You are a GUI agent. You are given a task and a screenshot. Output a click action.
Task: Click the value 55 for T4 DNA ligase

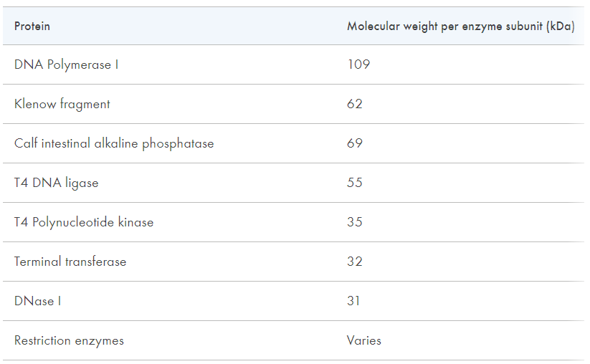point(354,183)
